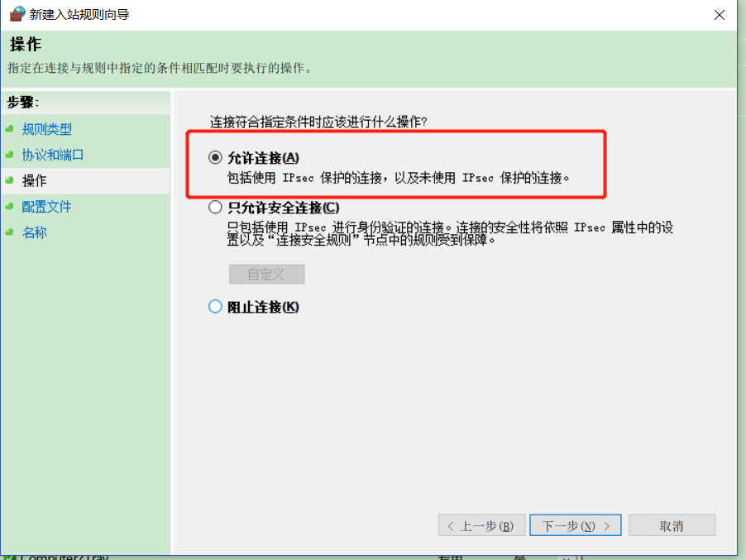Viewport: 746px width, 560px height.
Task: Choose the 阻止连接(K) radio option
Action: click(215, 306)
